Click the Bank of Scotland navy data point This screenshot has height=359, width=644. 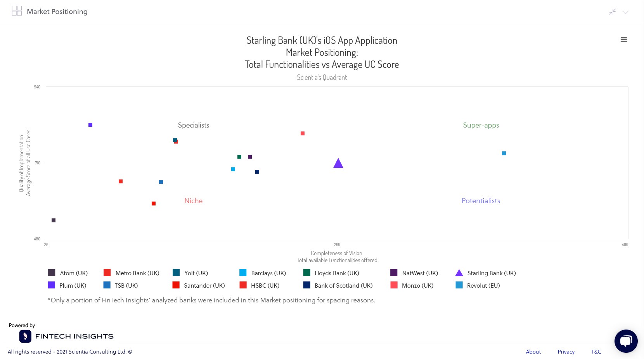257,171
